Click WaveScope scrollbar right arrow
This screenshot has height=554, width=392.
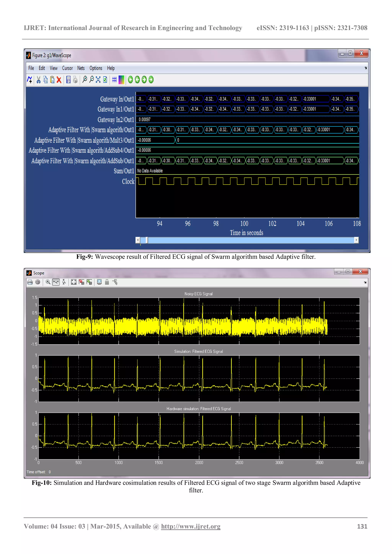pyautogui.click(x=356, y=240)
